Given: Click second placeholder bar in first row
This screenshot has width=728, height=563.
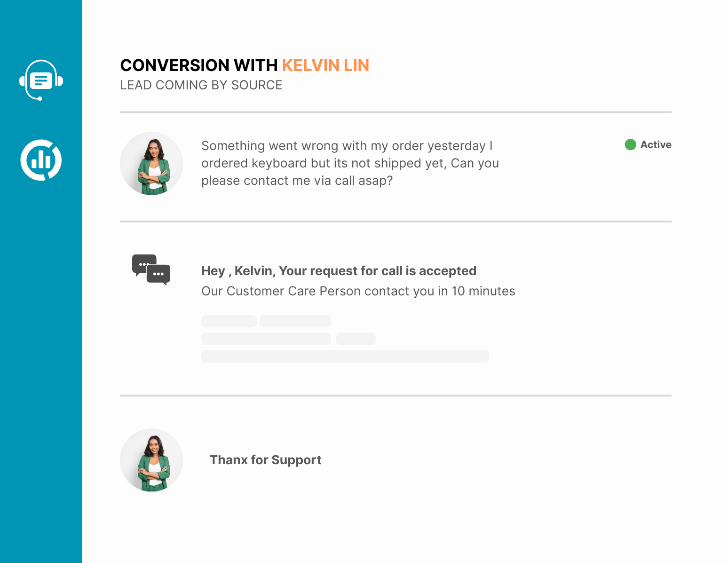Looking at the screenshot, I should [x=295, y=321].
